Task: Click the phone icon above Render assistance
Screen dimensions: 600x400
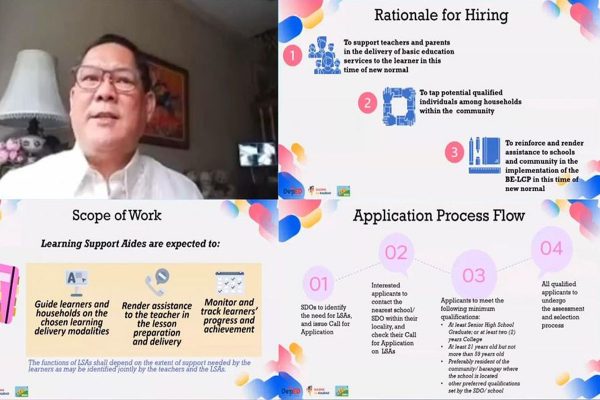Action: coord(155,280)
